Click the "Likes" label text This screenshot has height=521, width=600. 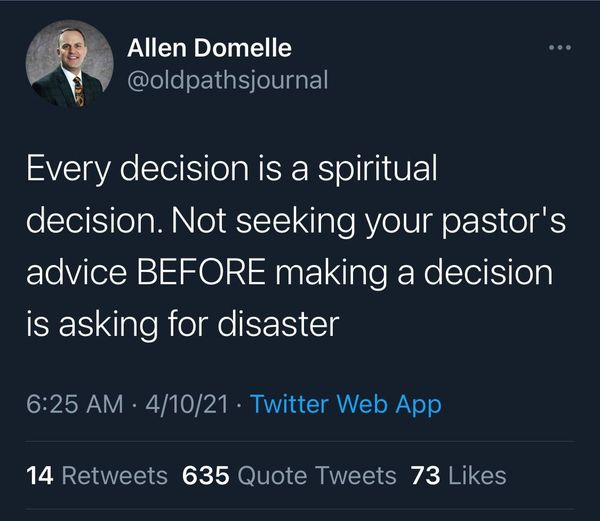[477, 476]
